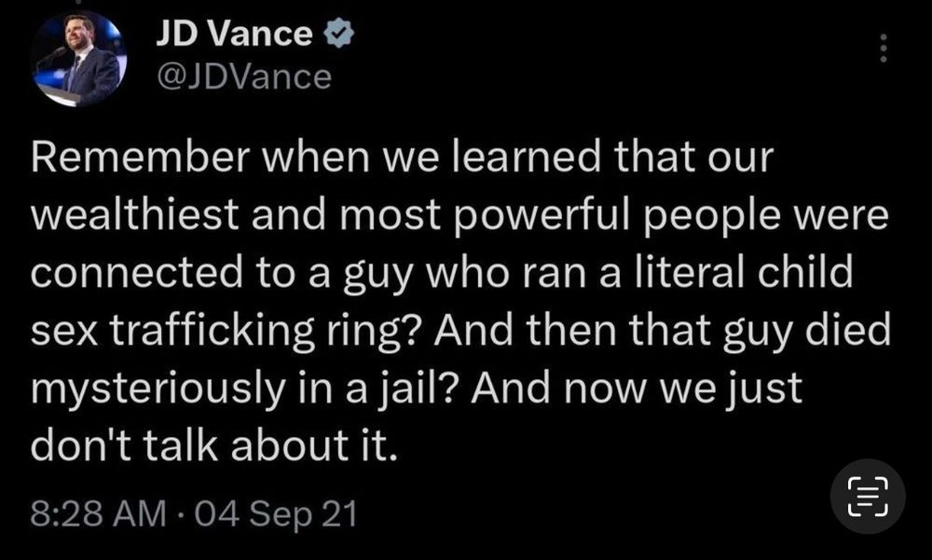Tap the text-selection icon at bottom right

(x=867, y=497)
